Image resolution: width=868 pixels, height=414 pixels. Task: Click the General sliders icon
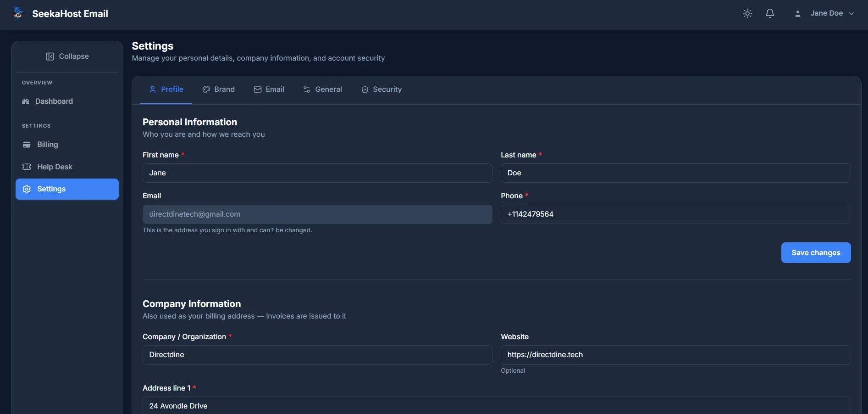[x=307, y=90]
